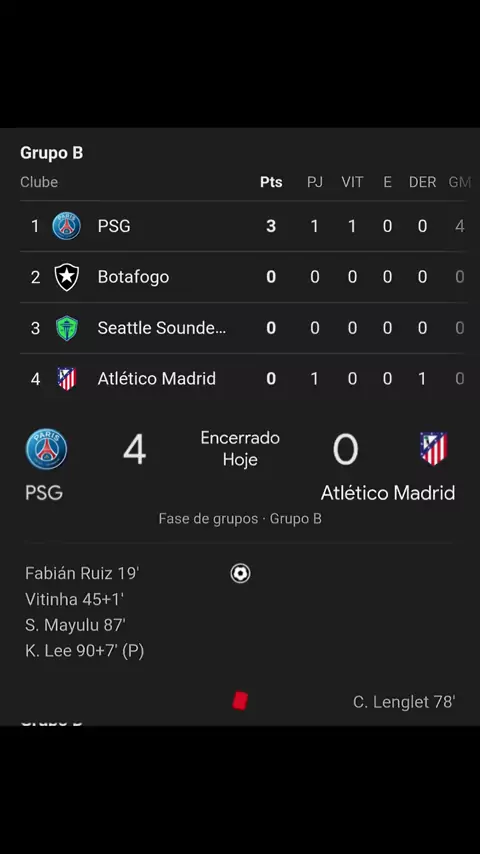480x854 pixels.
Task: Tap the Clube column header
Action: pyautogui.click(x=39, y=182)
